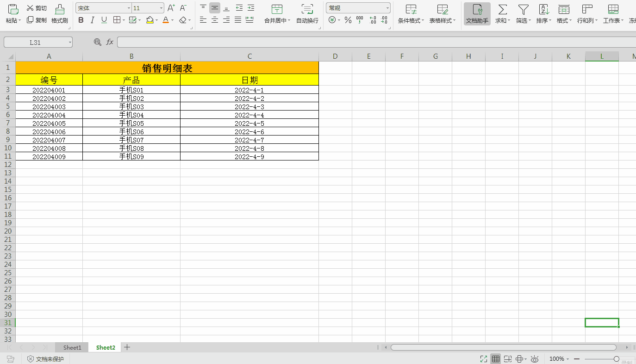This screenshot has width=636, height=364.
Task: Increase indent in cell
Action: [250, 8]
